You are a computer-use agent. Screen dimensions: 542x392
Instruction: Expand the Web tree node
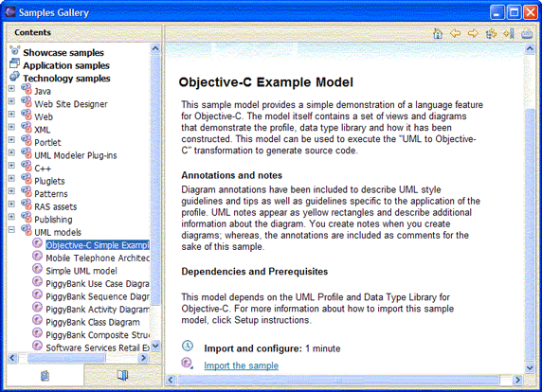[x=11, y=114]
